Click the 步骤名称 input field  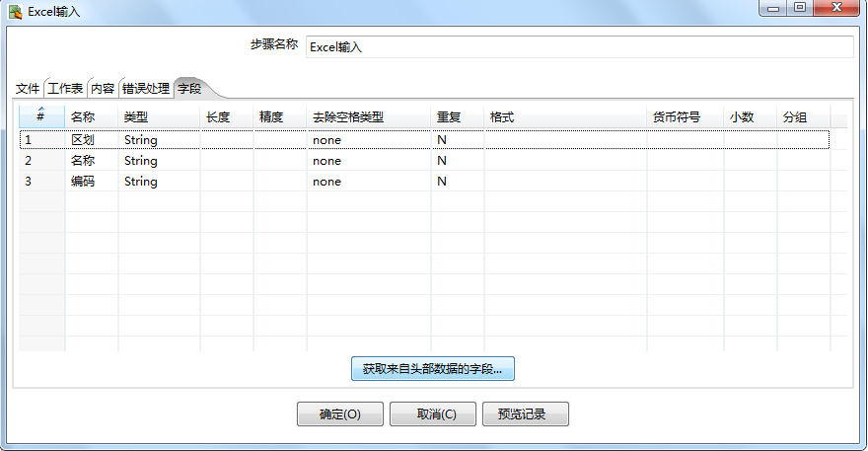click(x=579, y=47)
